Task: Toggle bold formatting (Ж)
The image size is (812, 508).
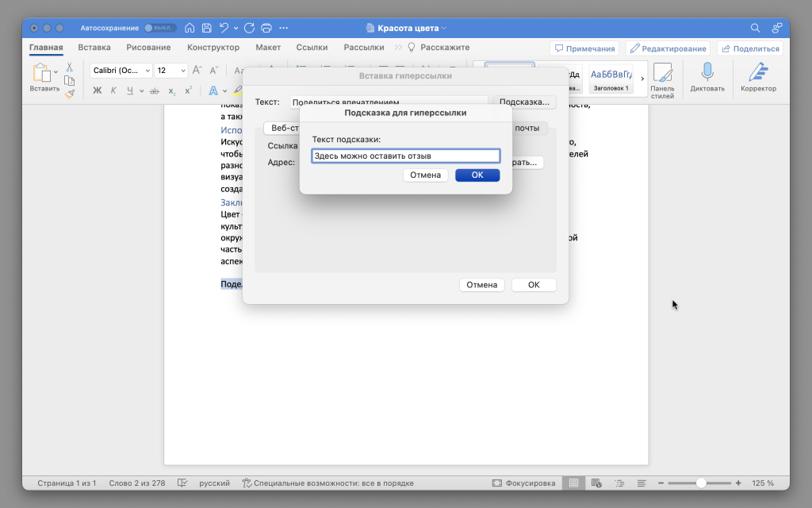Action: pos(98,90)
